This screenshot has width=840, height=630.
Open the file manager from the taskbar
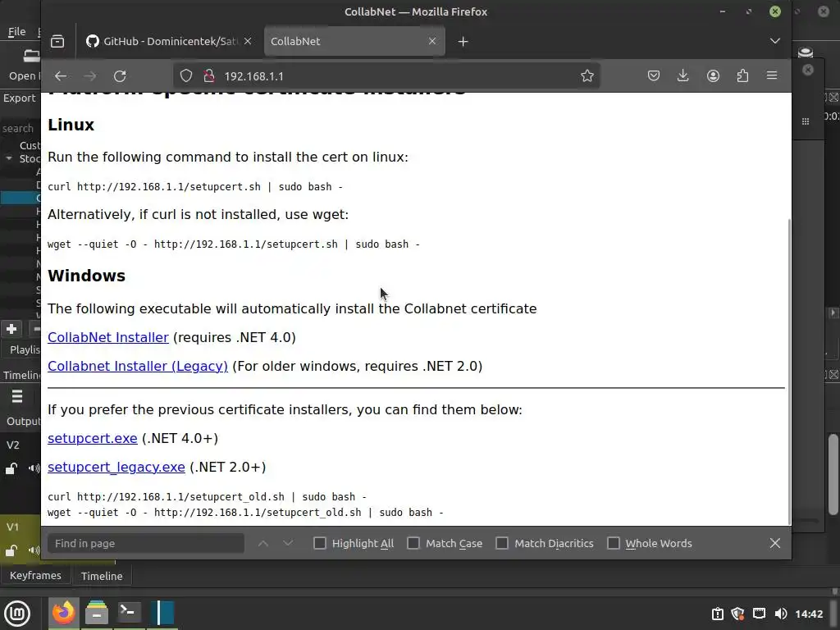97,612
